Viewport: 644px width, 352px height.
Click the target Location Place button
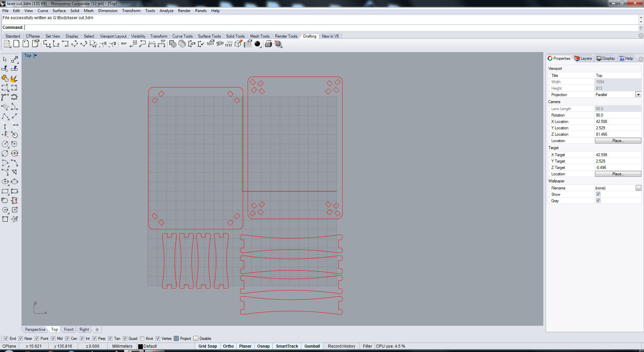618,174
